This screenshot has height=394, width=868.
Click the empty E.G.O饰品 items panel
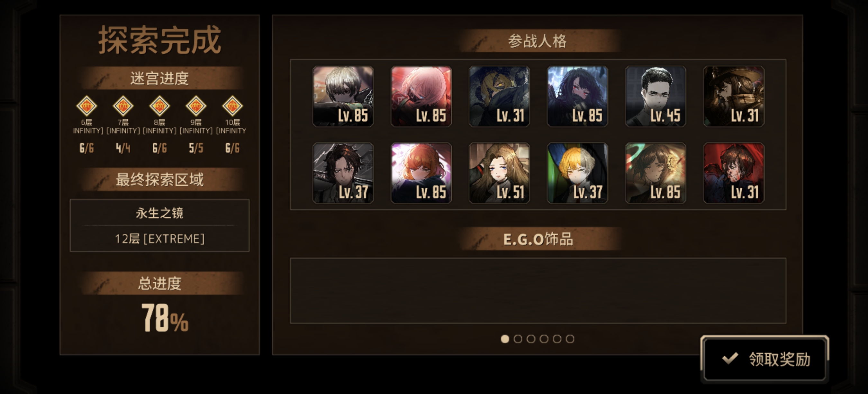click(x=538, y=291)
